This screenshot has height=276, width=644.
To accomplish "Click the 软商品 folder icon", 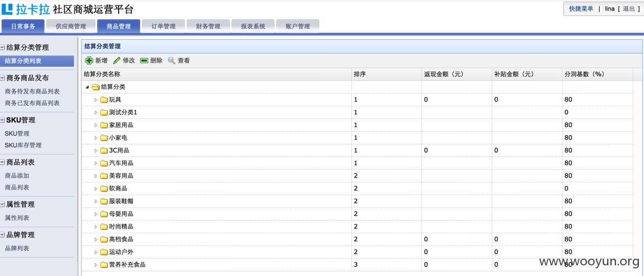I will [x=104, y=189].
